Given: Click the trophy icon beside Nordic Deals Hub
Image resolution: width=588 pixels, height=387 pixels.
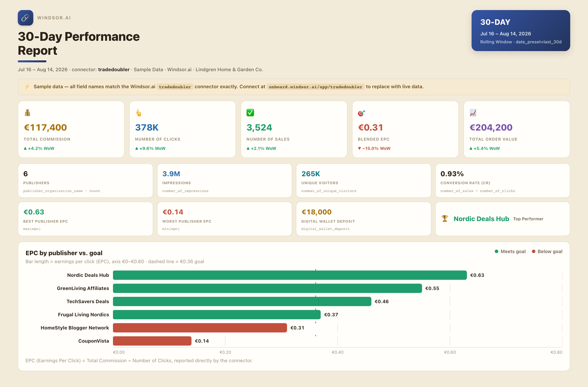Looking at the screenshot, I should coord(445,219).
